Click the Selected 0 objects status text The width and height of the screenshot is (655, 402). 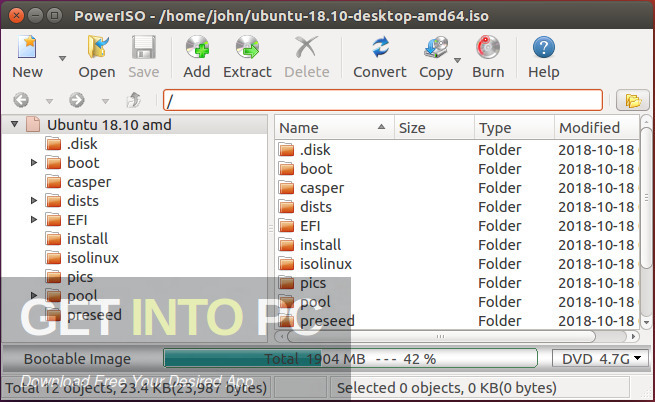coord(447,388)
